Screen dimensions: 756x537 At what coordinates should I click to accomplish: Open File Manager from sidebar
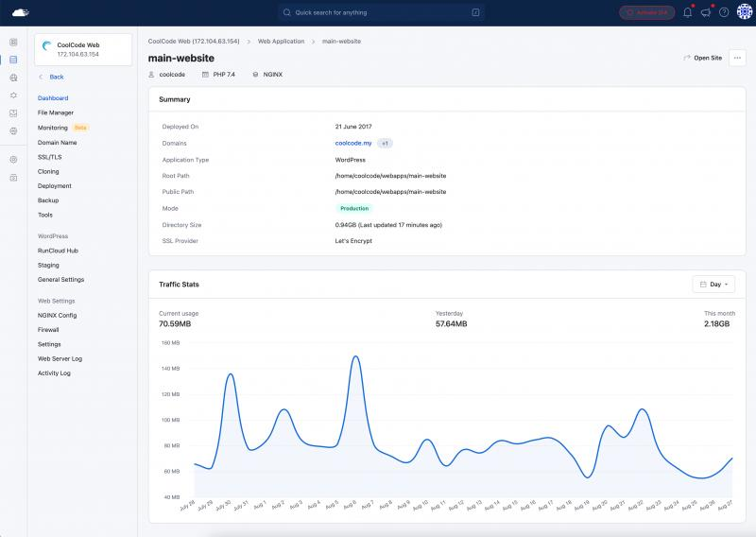[55, 113]
